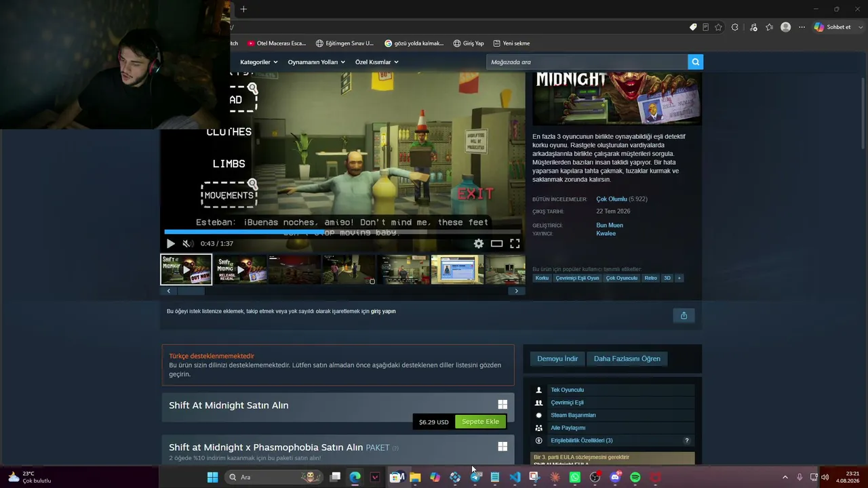The height and width of the screenshot is (488, 868).
Task: Open WhatsApp from the taskbar
Action: pyautogui.click(x=575, y=477)
